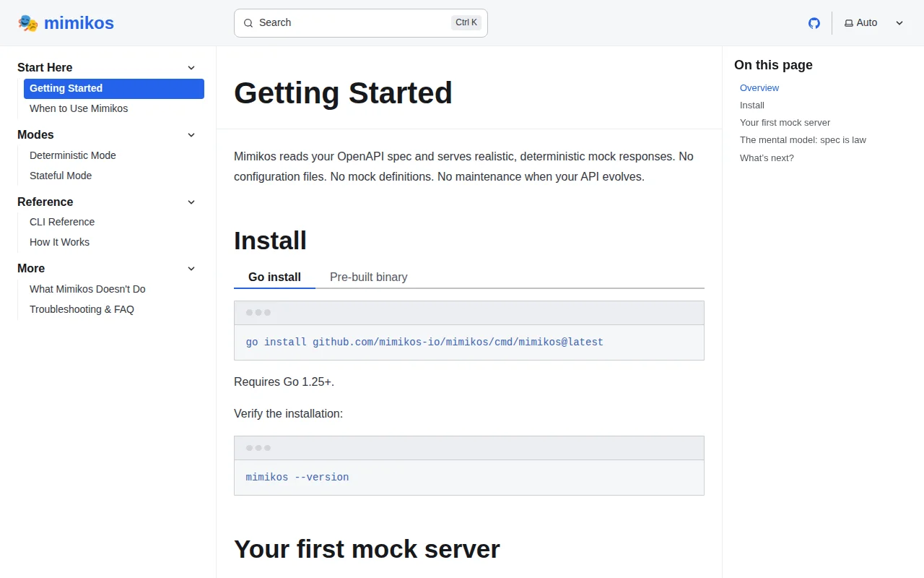Jump to Install in On this page

tap(752, 105)
